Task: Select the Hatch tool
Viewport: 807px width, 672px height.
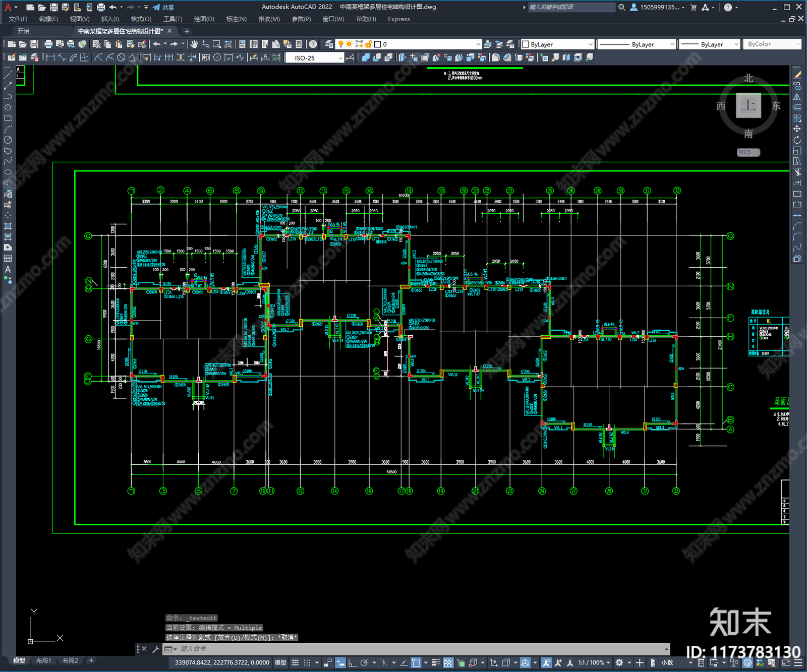Action: pos(8,226)
